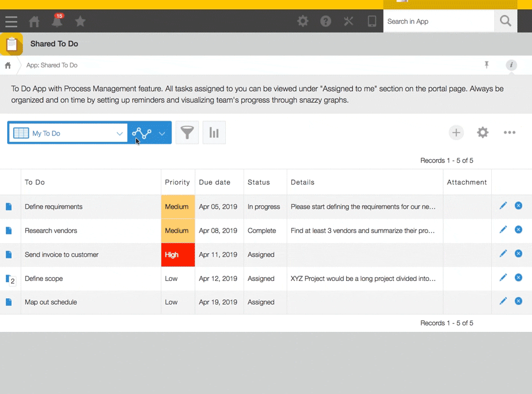Expand the My To Do view dropdown
Image resolution: width=532 pixels, height=394 pixels.
point(119,134)
